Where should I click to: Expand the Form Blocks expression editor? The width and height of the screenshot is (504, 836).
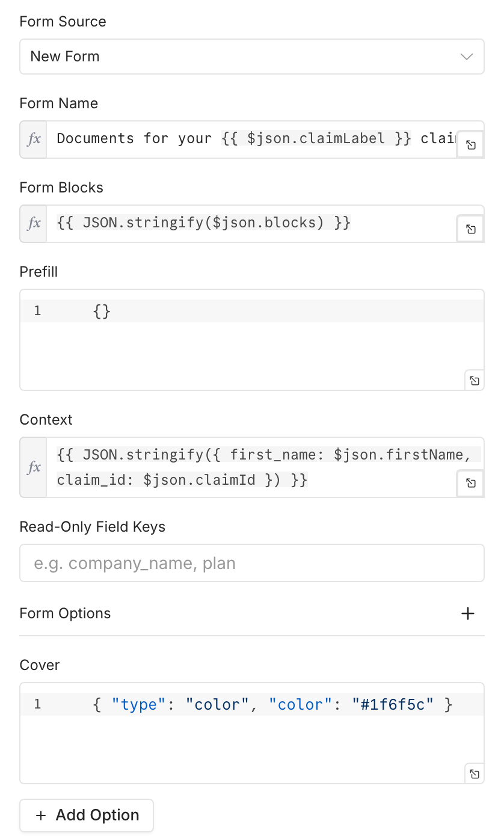pyautogui.click(x=471, y=229)
